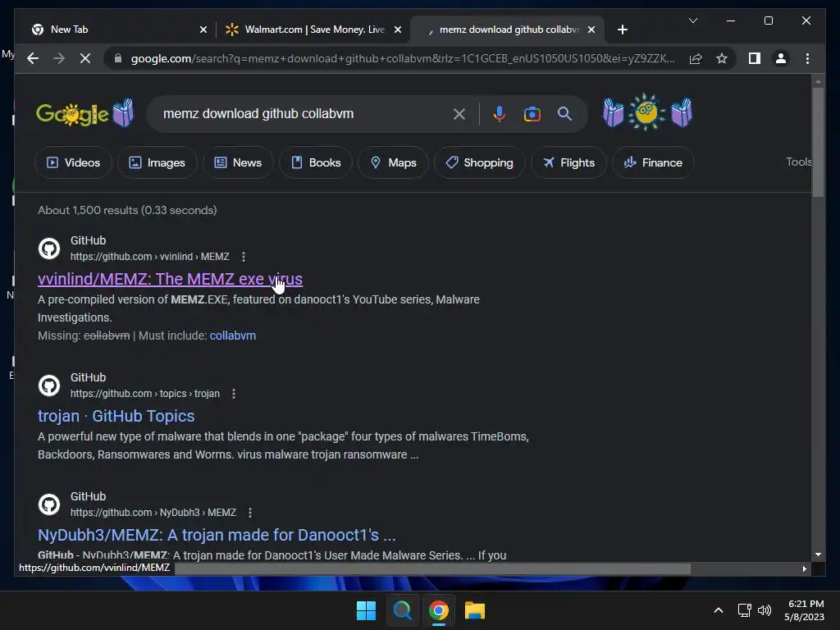This screenshot has width=840, height=630.
Task: Open options for trojan topics result
Action: (x=234, y=394)
